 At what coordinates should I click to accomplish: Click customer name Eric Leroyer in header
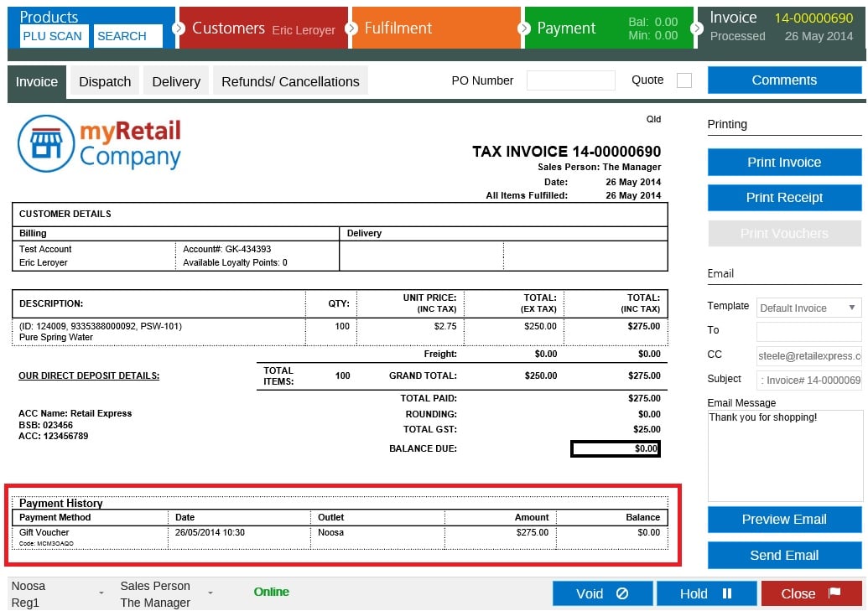[x=304, y=30]
